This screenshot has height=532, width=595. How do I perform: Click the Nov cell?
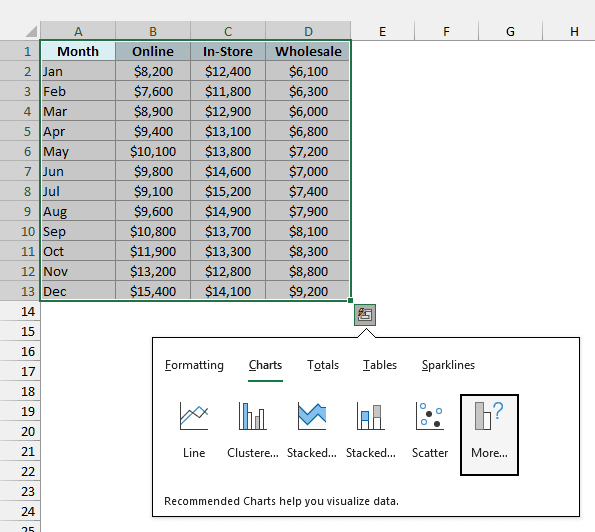coord(78,271)
